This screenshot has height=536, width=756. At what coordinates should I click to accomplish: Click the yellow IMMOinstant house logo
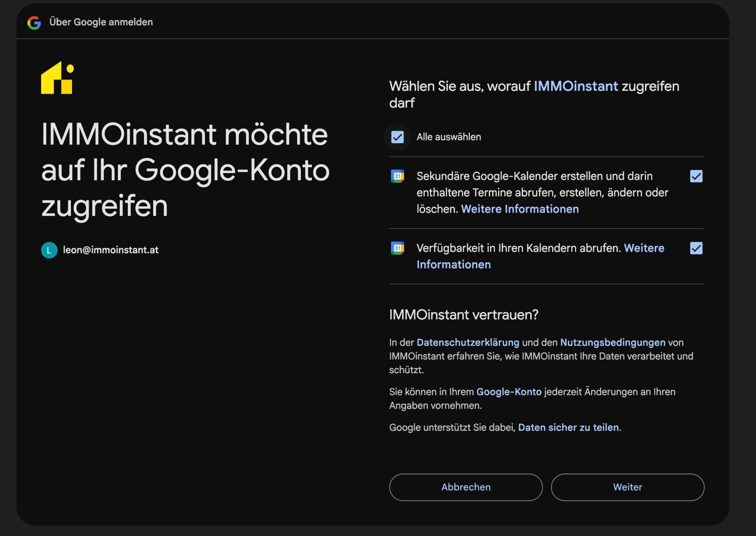click(x=57, y=78)
